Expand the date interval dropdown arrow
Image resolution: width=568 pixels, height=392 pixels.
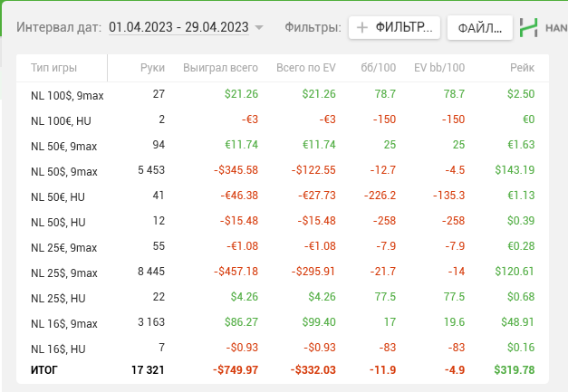[259, 27]
